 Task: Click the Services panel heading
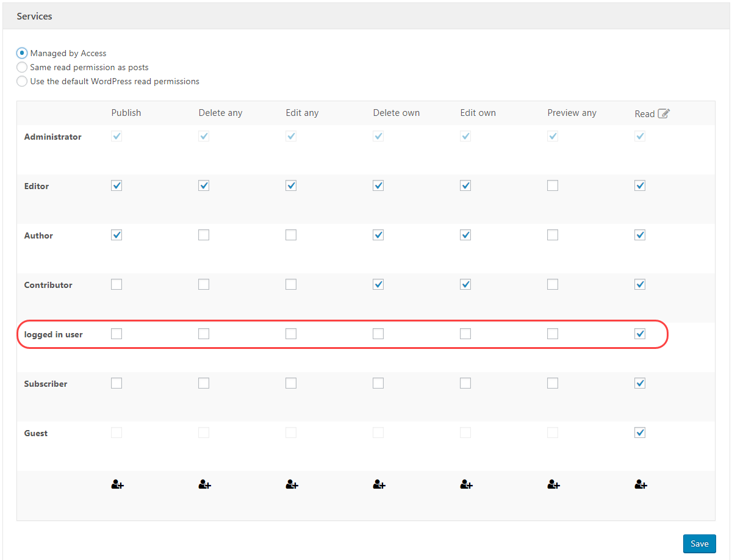34,16
